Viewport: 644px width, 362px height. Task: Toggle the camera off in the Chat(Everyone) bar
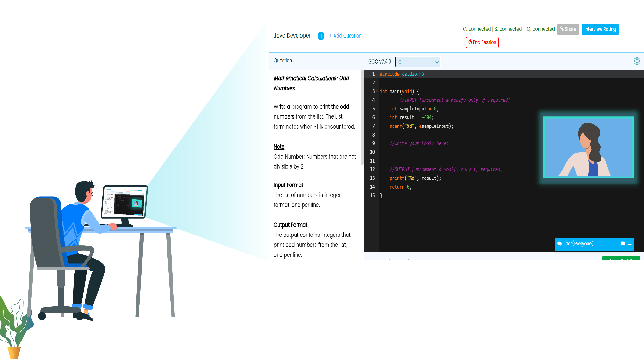tap(624, 244)
